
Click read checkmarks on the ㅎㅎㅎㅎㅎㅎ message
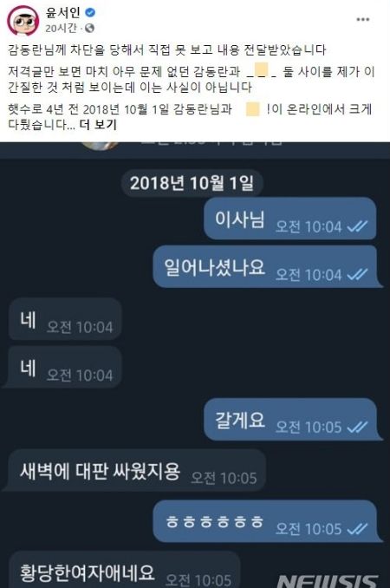357,528
